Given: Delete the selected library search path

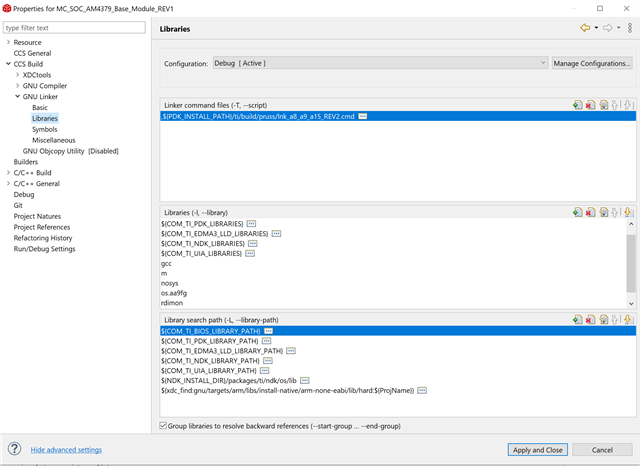Looking at the screenshot, I should (590, 320).
